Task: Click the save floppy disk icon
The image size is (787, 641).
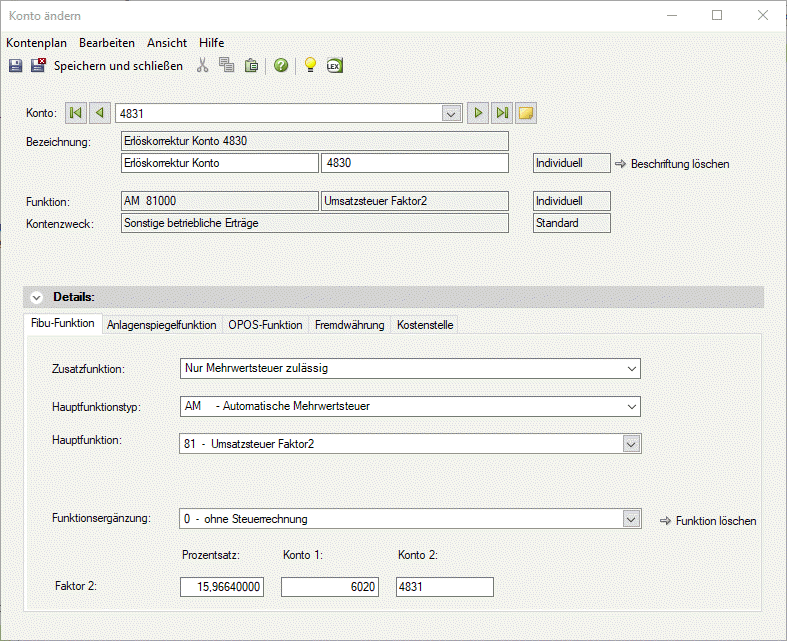Action: 15,66
